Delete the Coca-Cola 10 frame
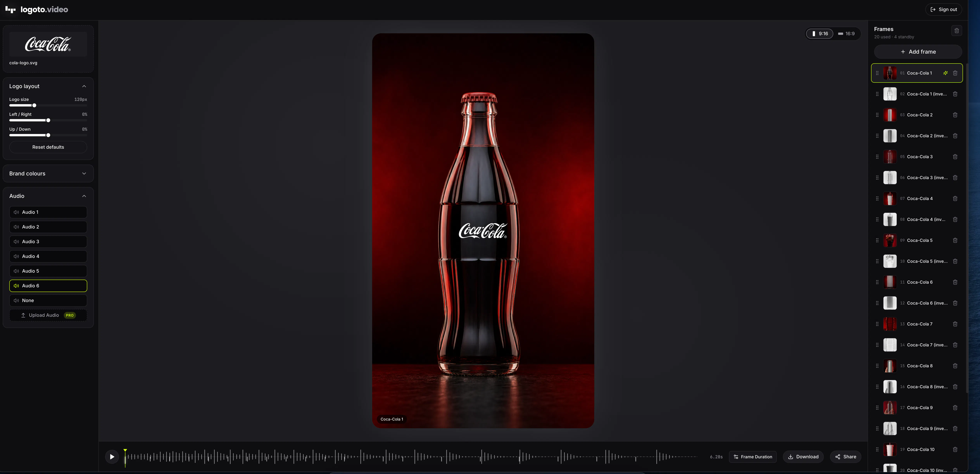Viewport: 980px width, 474px height. [x=955, y=449]
